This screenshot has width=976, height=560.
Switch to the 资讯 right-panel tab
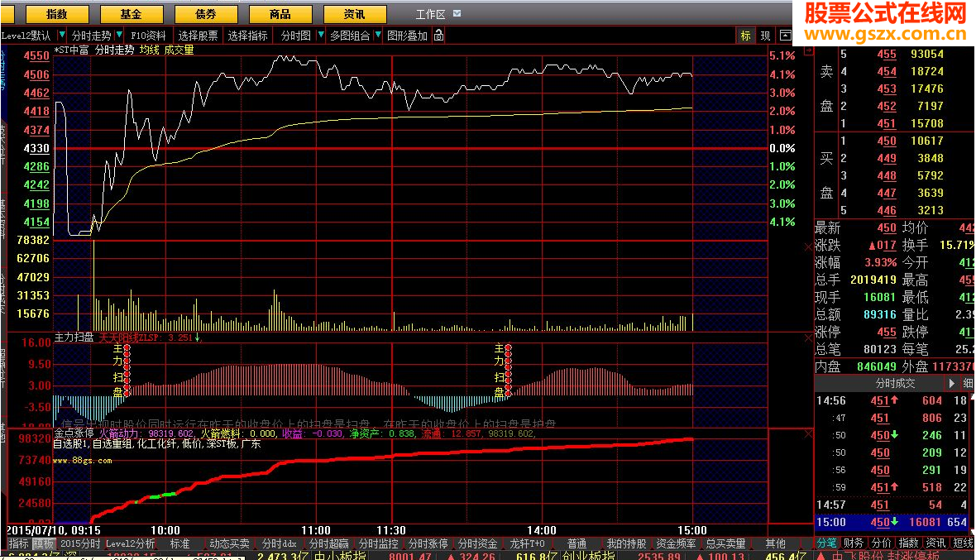[935, 543]
